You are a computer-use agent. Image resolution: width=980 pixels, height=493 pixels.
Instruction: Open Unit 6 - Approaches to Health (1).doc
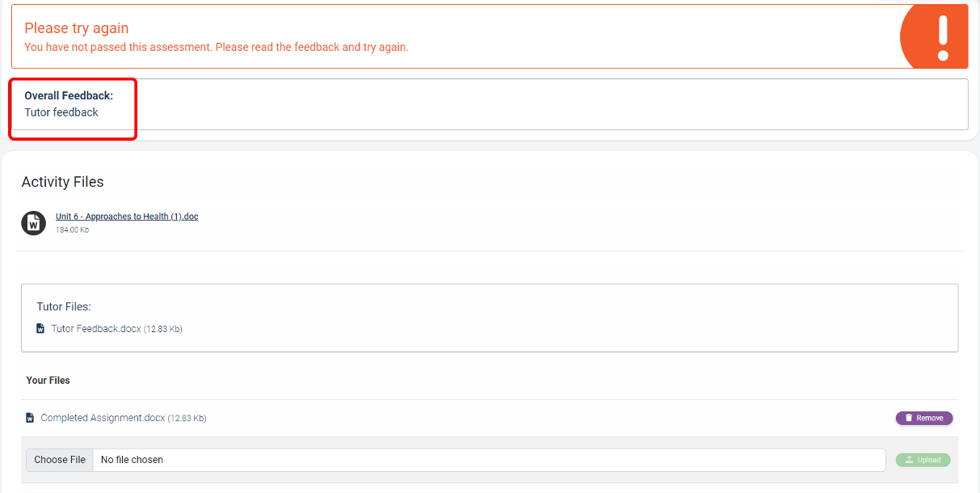pyautogui.click(x=127, y=217)
